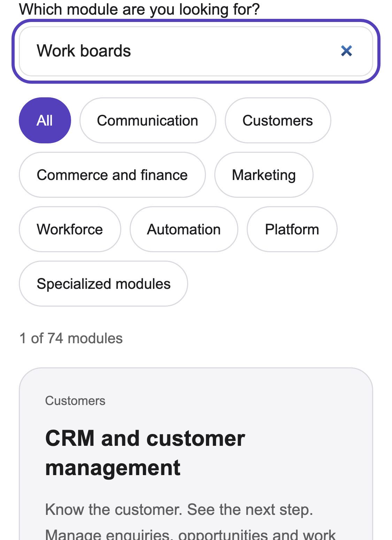The width and height of the screenshot is (392, 540).
Task: Open the CRM and customer management card
Action: (196, 454)
